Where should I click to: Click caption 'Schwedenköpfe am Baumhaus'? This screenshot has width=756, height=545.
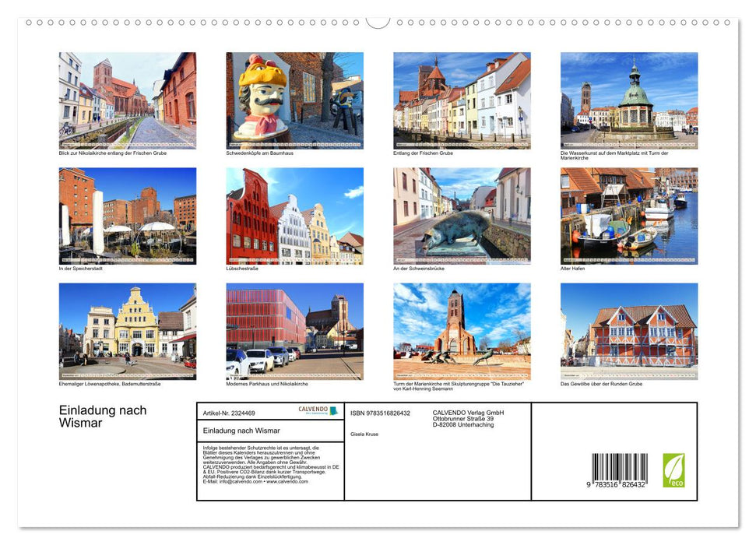[x=259, y=153]
